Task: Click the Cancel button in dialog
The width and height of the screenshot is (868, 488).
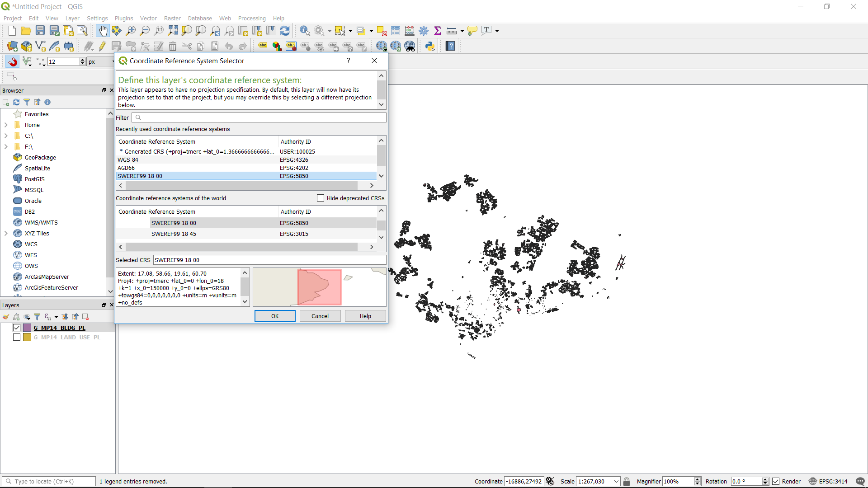Action: [x=320, y=316]
